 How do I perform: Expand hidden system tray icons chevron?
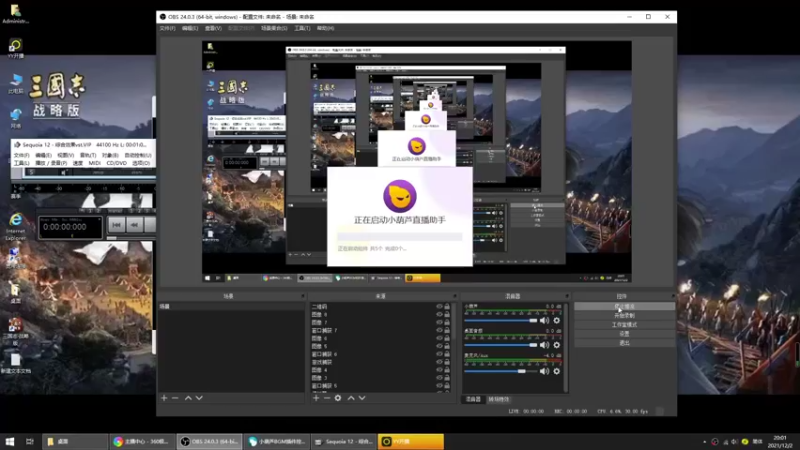coord(705,442)
